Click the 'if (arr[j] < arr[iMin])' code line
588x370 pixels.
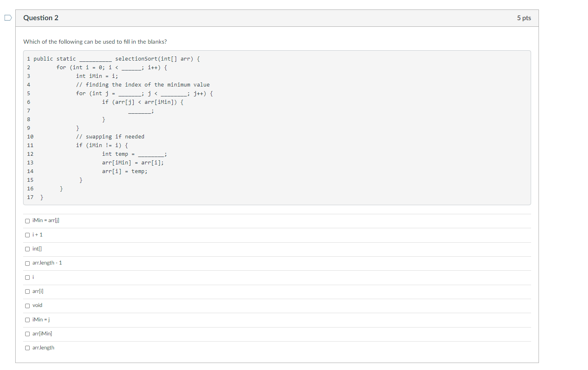click(143, 102)
